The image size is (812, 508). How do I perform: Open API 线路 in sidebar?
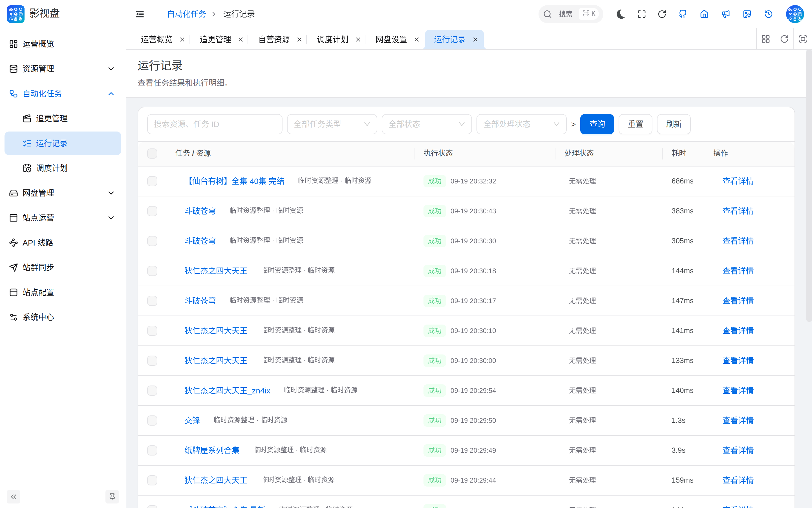[63, 243]
